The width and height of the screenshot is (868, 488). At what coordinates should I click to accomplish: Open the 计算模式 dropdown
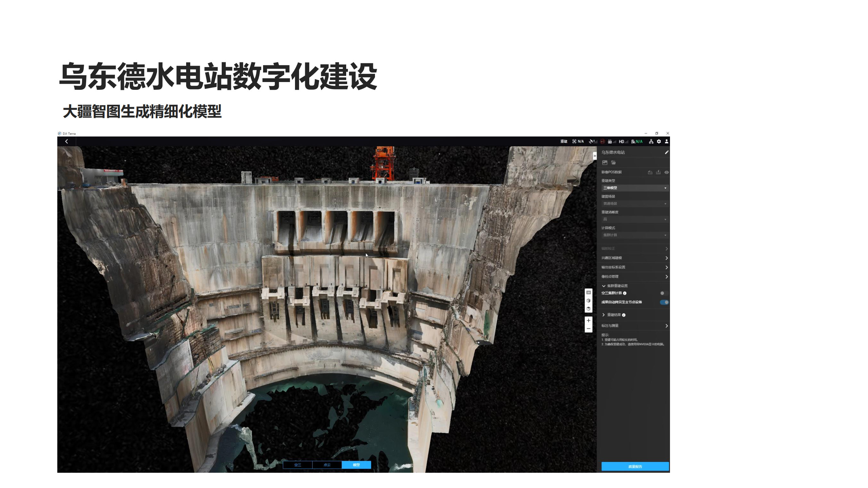click(x=635, y=235)
